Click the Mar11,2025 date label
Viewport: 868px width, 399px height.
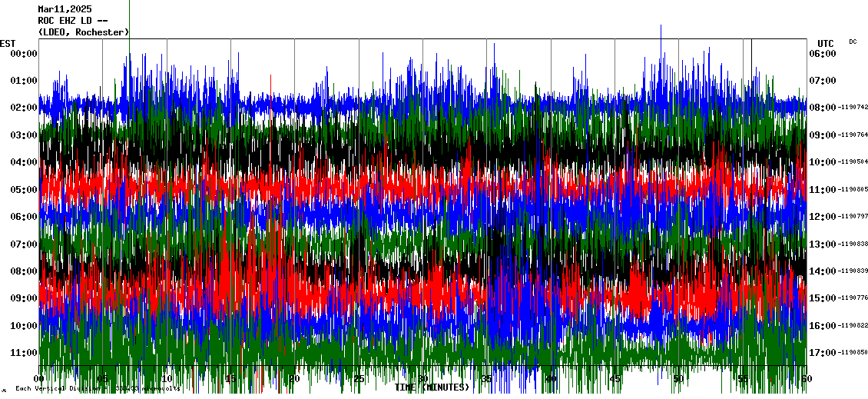coord(65,9)
